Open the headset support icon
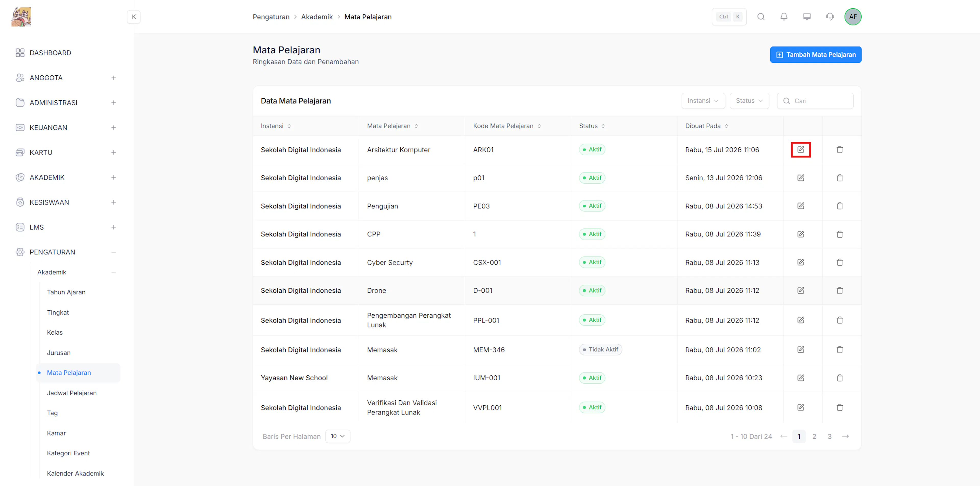Viewport: 980px width, 486px height. pyautogui.click(x=830, y=17)
